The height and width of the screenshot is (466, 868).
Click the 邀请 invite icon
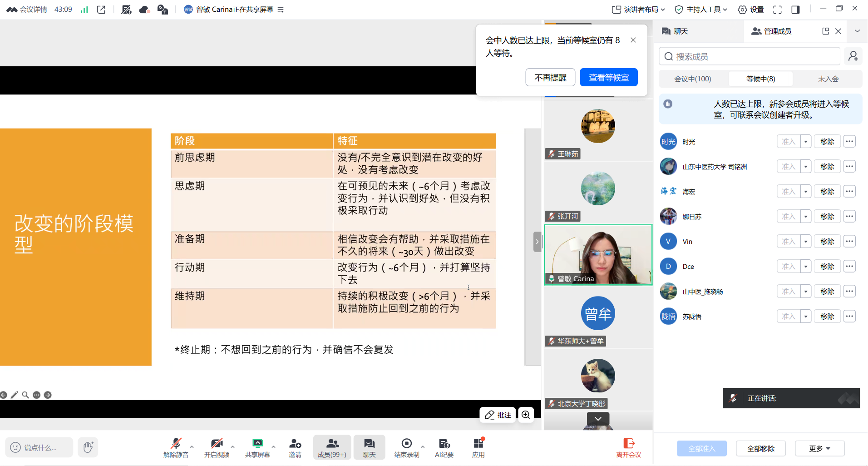tap(295, 447)
